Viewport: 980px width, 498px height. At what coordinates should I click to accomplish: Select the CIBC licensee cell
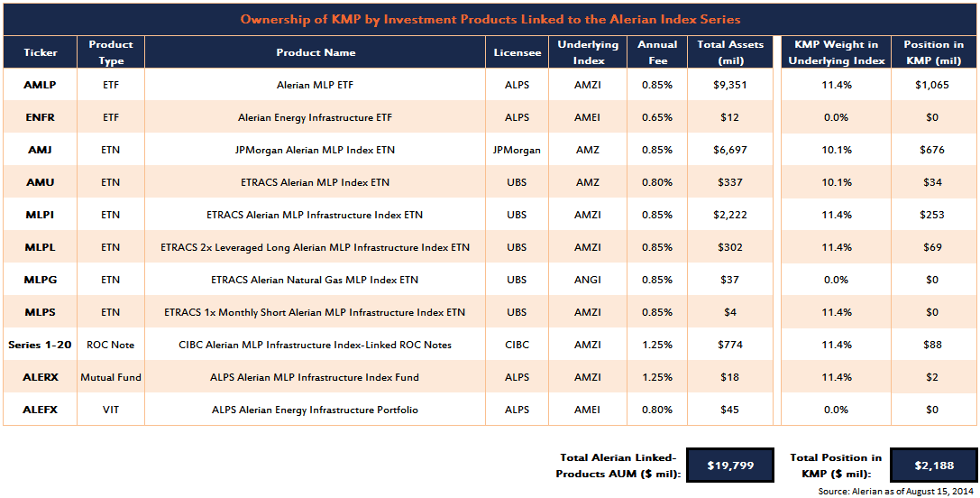[517, 345]
